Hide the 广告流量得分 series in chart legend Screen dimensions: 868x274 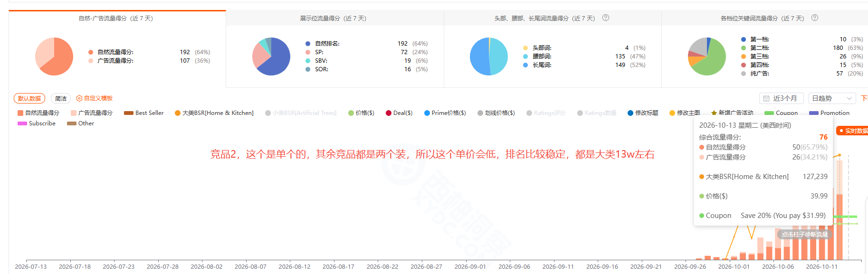click(x=92, y=113)
